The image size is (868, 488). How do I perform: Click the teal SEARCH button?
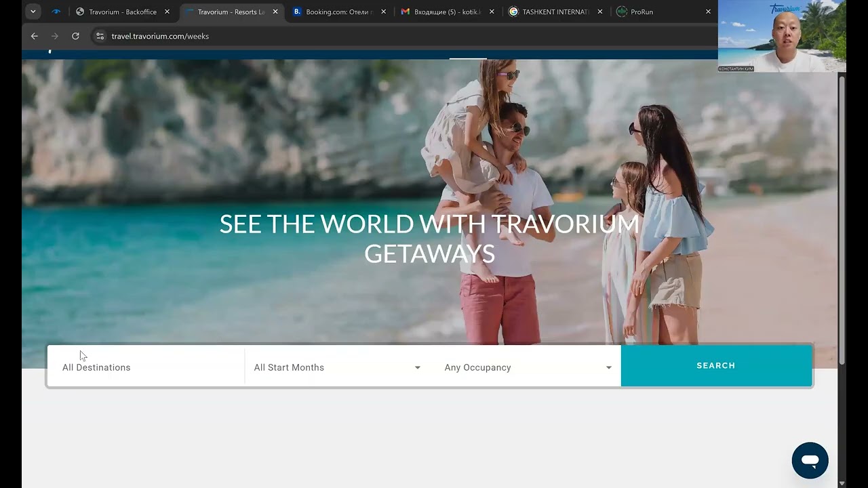pos(716,365)
